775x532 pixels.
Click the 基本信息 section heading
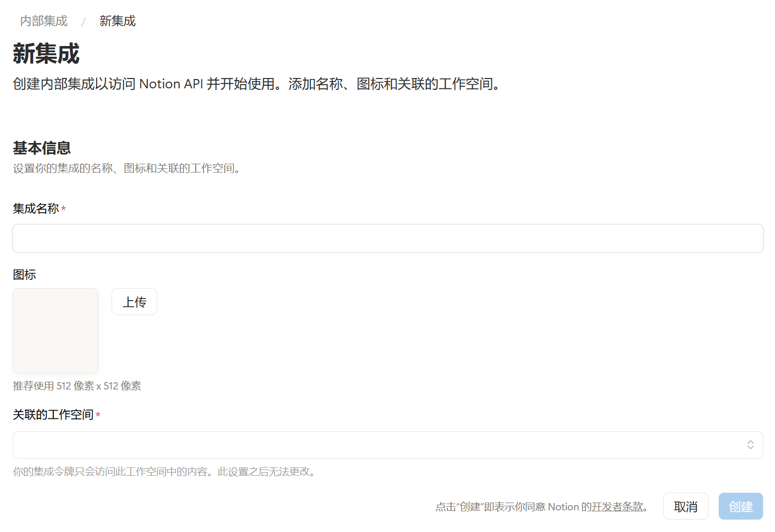point(42,148)
